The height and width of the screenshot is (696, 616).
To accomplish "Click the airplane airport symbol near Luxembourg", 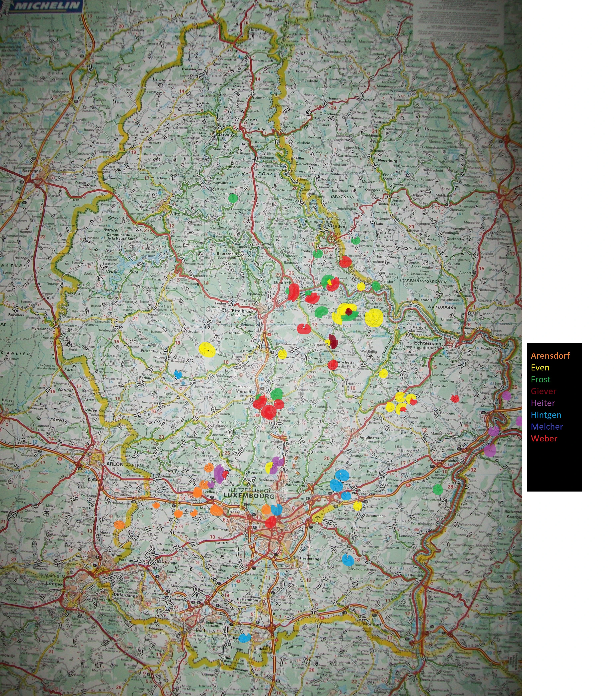I will pos(318,517).
